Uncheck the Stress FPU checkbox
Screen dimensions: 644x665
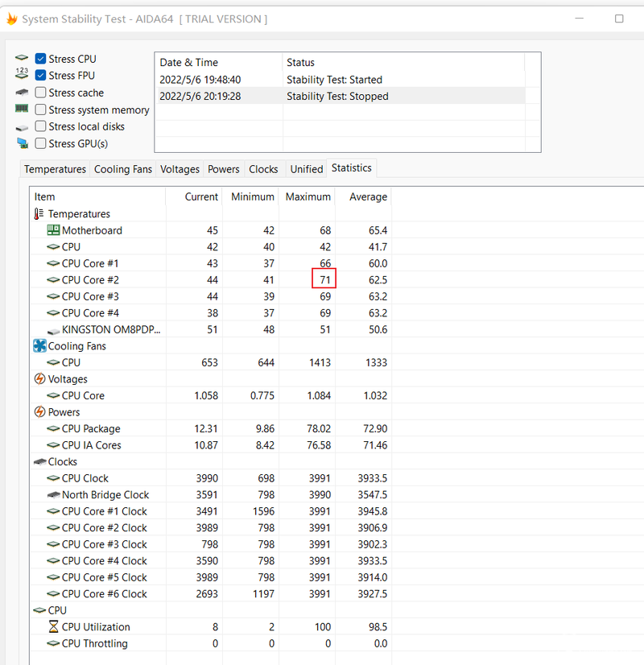pyautogui.click(x=40, y=75)
